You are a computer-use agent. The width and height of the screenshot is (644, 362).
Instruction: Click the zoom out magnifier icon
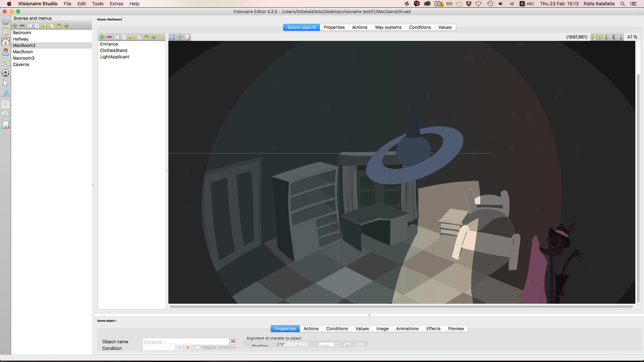point(620,37)
